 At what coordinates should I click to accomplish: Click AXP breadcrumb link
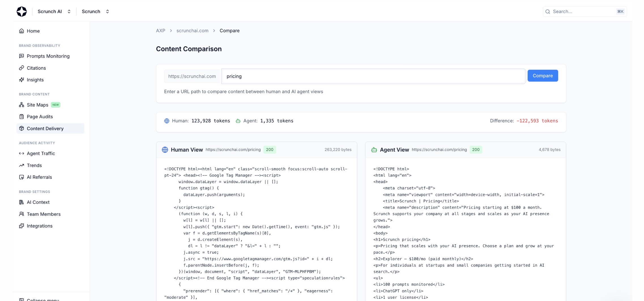[x=161, y=31]
